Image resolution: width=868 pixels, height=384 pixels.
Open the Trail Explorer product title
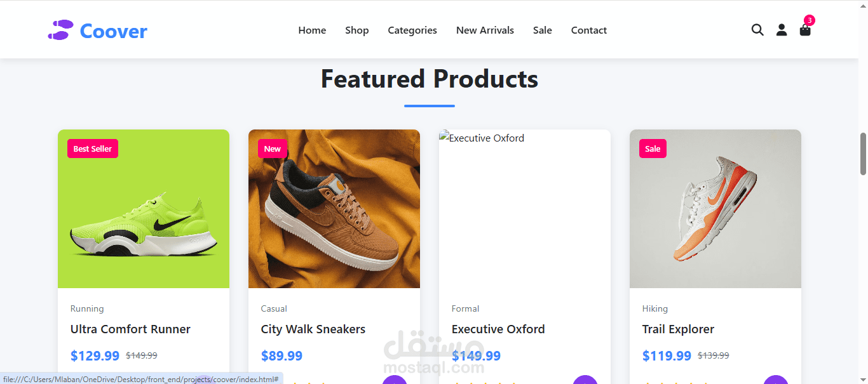coord(678,329)
